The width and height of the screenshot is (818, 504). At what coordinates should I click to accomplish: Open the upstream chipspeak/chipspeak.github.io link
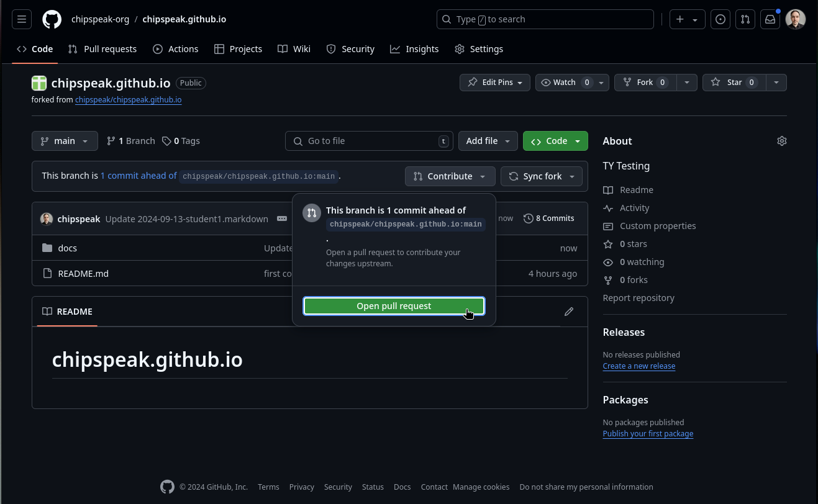coord(129,99)
